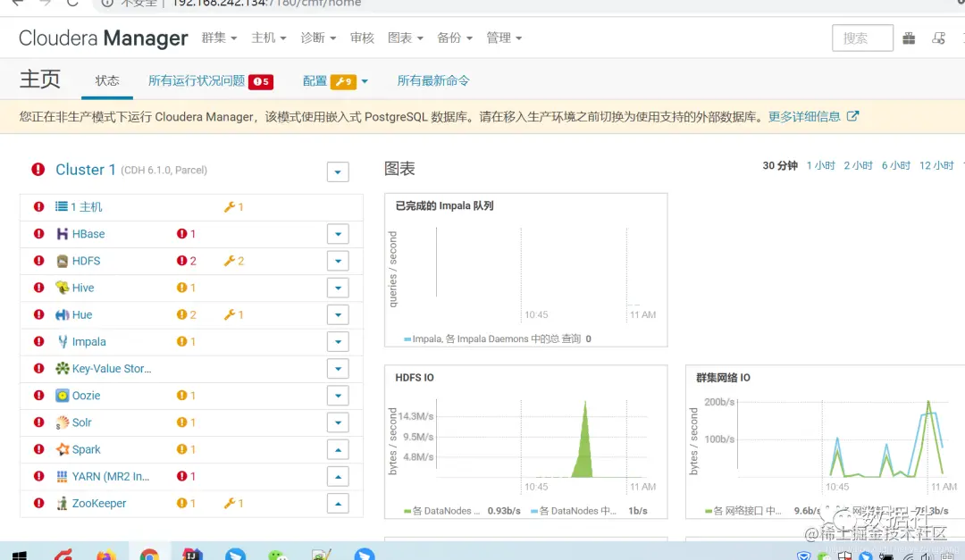Click the Hive bee icon
Viewport: 965px width, 560px height.
63,288
